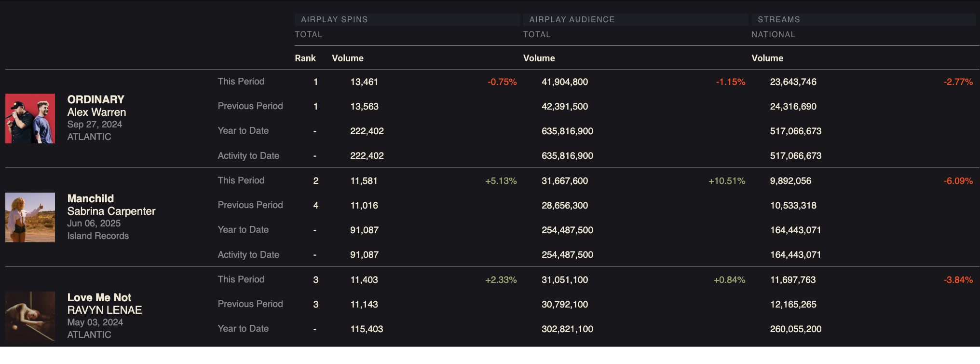Open the Manchild album artwork thumbnail

30,217
